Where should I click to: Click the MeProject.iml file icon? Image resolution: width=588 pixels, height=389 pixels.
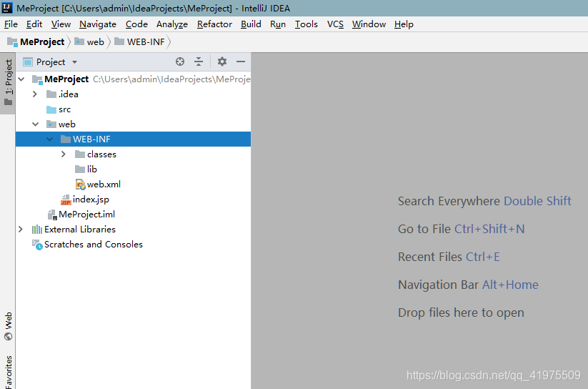tap(51, 215)
